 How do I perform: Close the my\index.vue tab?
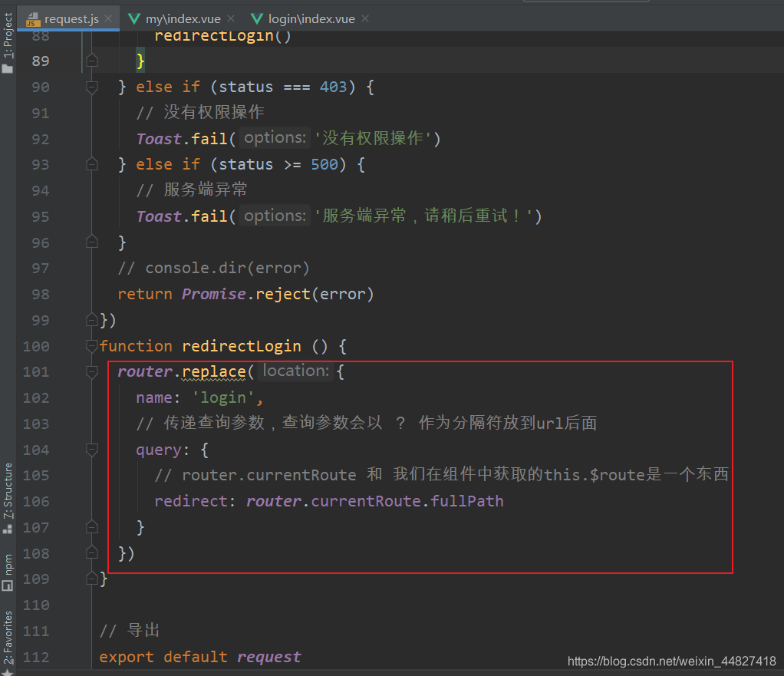230,18
